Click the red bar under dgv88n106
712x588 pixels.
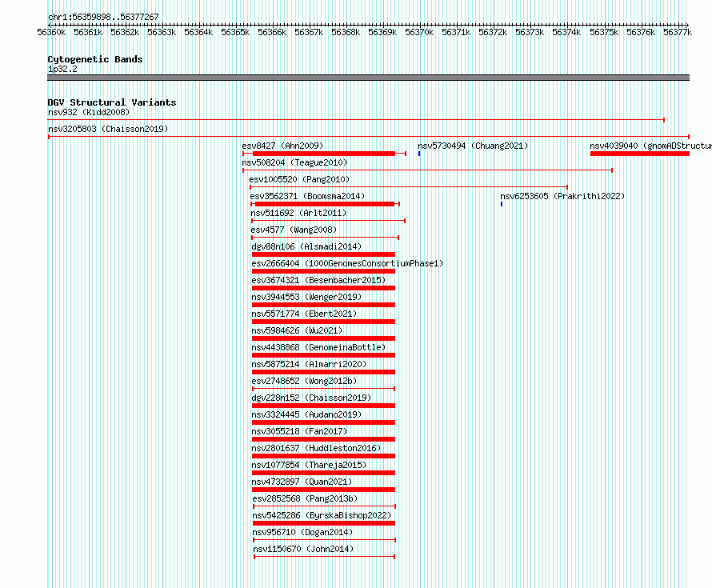(x=323, y=254)
